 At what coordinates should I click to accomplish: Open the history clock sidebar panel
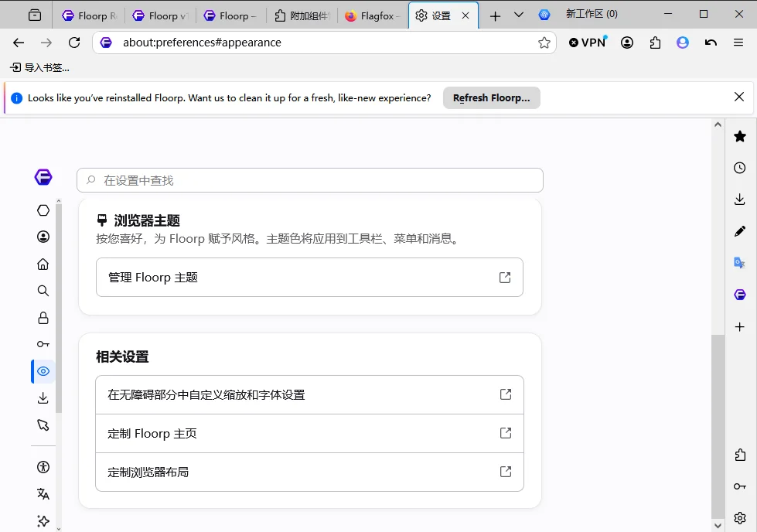740,168
